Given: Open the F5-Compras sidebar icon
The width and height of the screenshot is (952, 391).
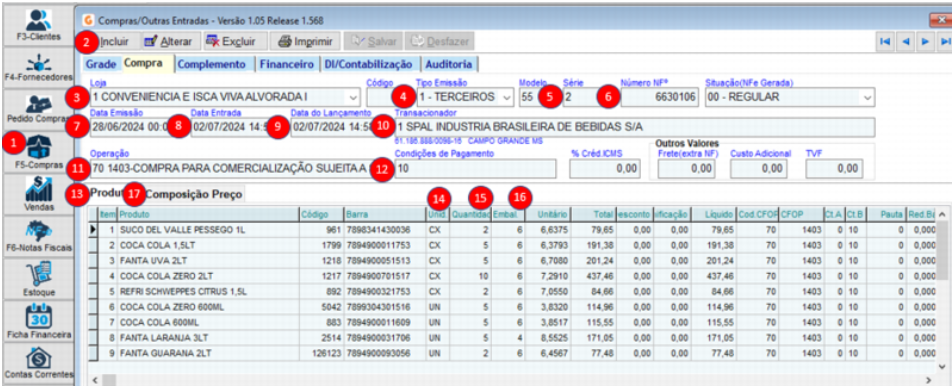Looking at the screenshot, I should pos(38,152).
